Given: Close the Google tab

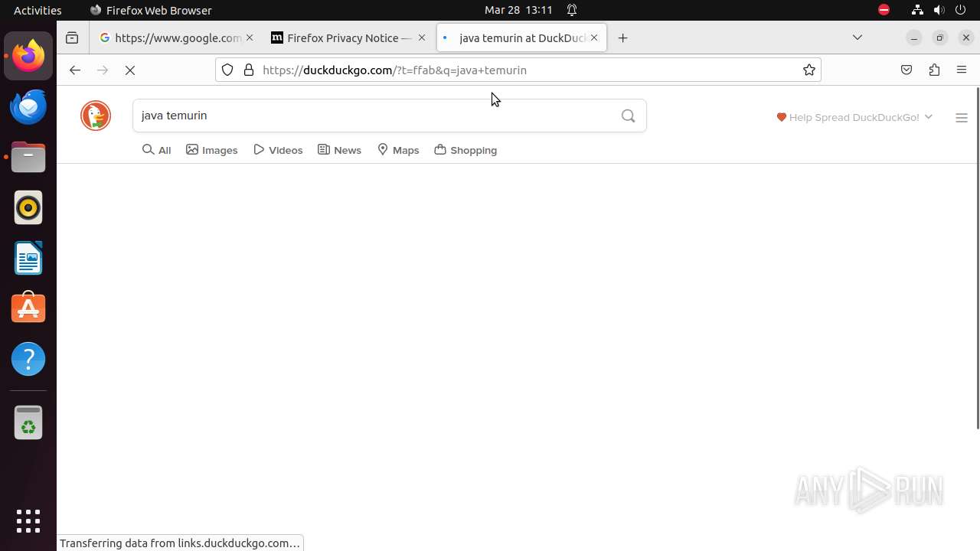Looking at the screenshot, I should (250, 38).
